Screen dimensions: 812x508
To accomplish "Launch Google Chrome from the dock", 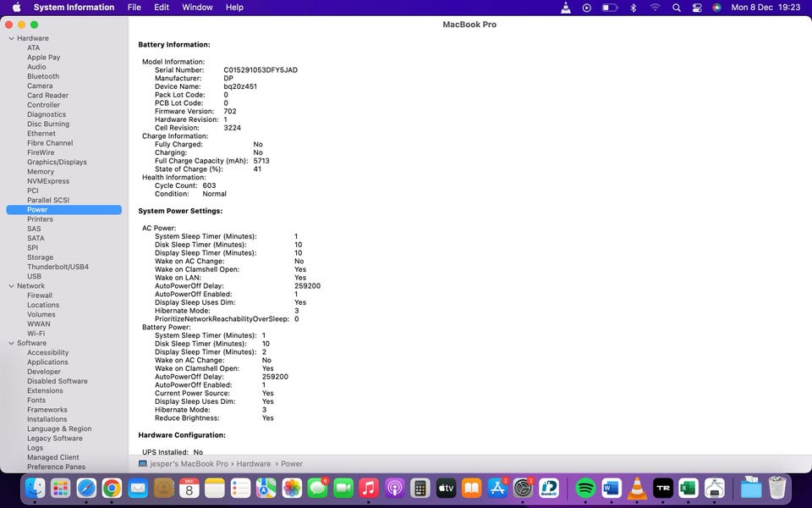I will click(112, 488).
